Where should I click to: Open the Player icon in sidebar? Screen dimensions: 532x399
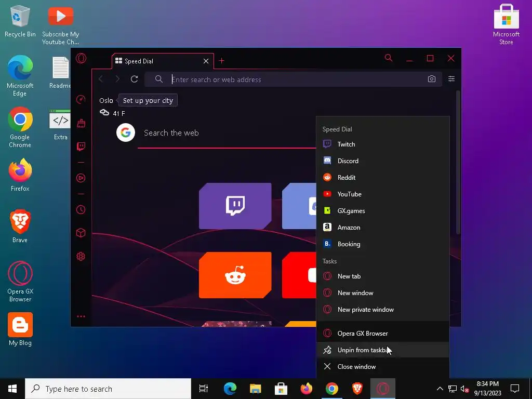81,178
